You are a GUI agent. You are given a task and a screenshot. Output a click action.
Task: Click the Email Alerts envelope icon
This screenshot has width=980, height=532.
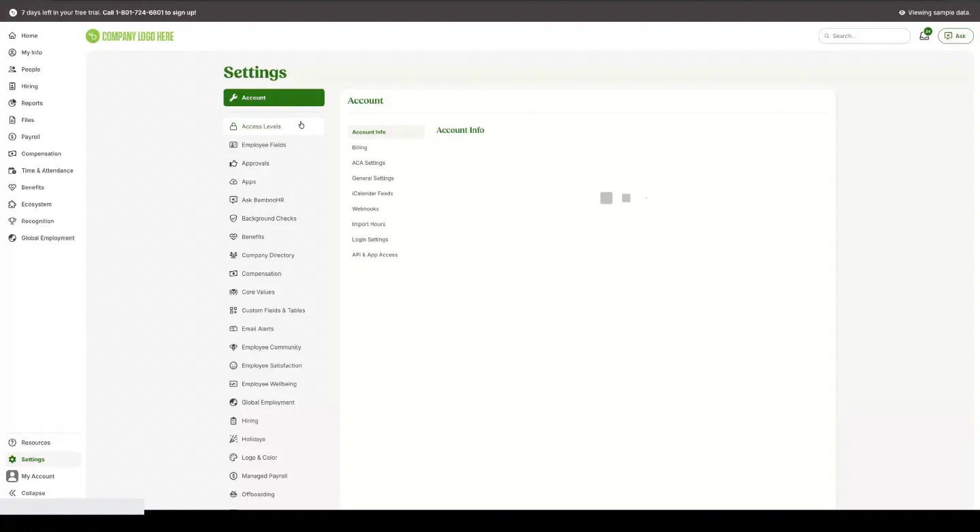point(233,329)
